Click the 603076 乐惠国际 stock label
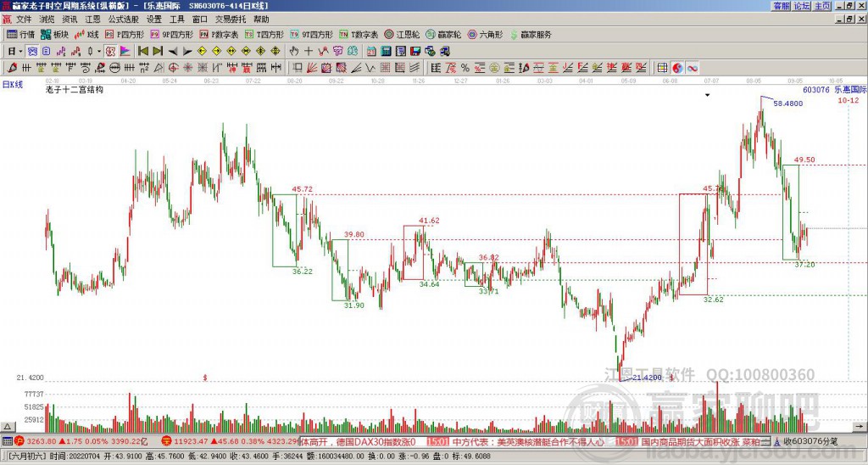This screenshot has height=465, width=868. 835,90
